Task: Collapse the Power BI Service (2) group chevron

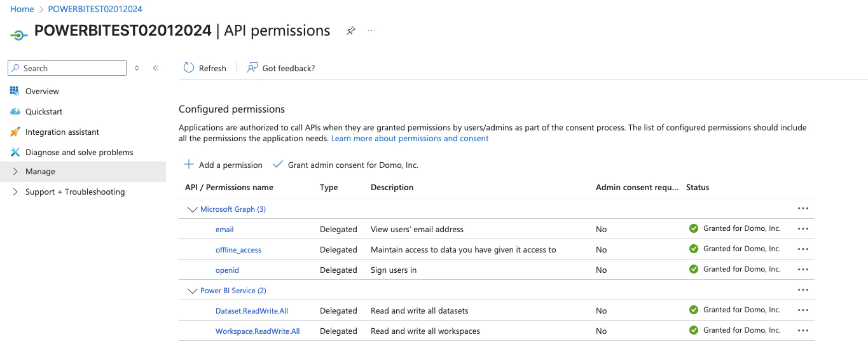Action: coord(192,291)
